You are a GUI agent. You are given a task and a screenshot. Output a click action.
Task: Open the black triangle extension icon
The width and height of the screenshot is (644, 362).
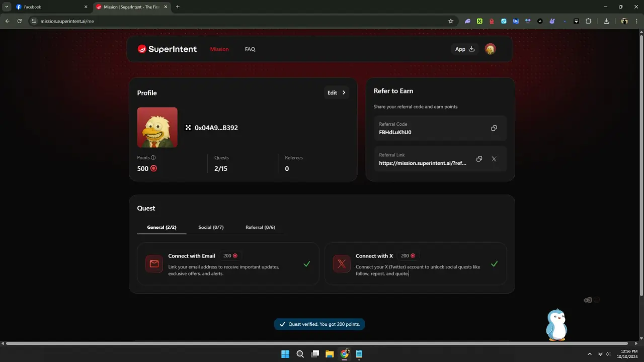coord(540,21)
